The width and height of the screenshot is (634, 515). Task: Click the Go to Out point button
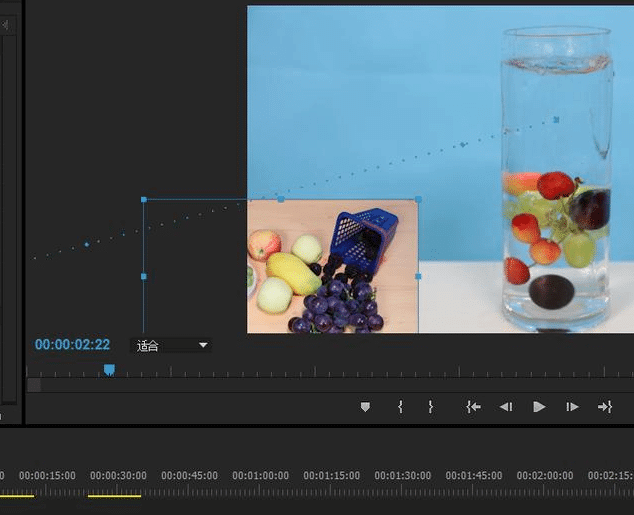click(x=605, y=407)
